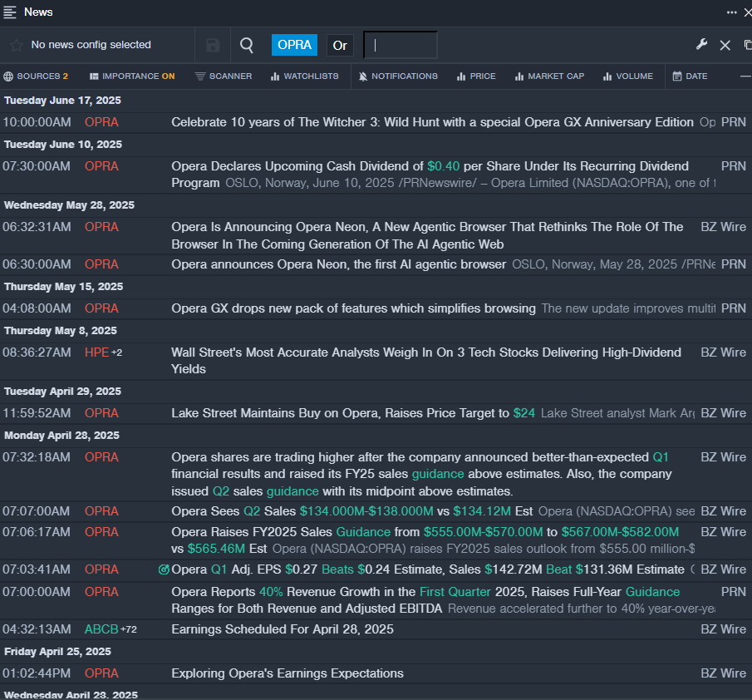The image size is (752, 700).
Task: Toggle the Notifications bell filter
Action: tap(398, 76)
